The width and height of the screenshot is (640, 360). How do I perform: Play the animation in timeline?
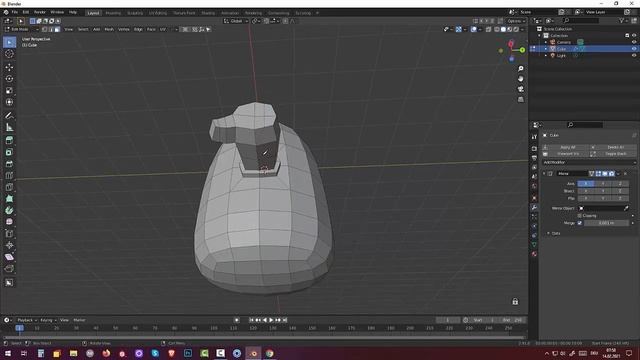(271, 320)
